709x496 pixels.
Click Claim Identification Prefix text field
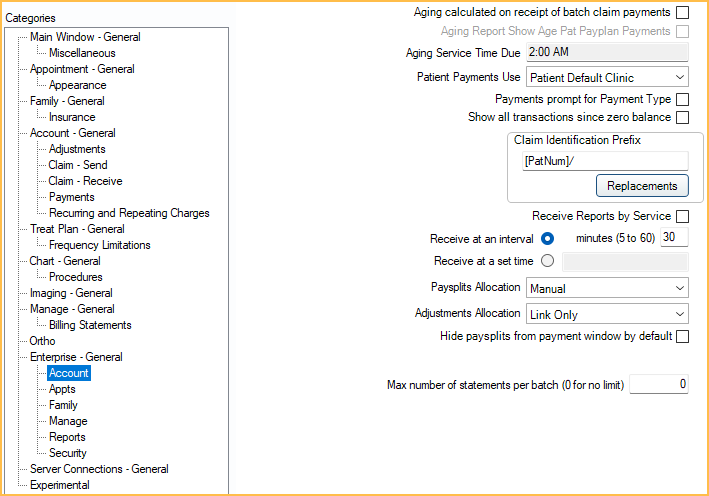[x=604, y=161]
